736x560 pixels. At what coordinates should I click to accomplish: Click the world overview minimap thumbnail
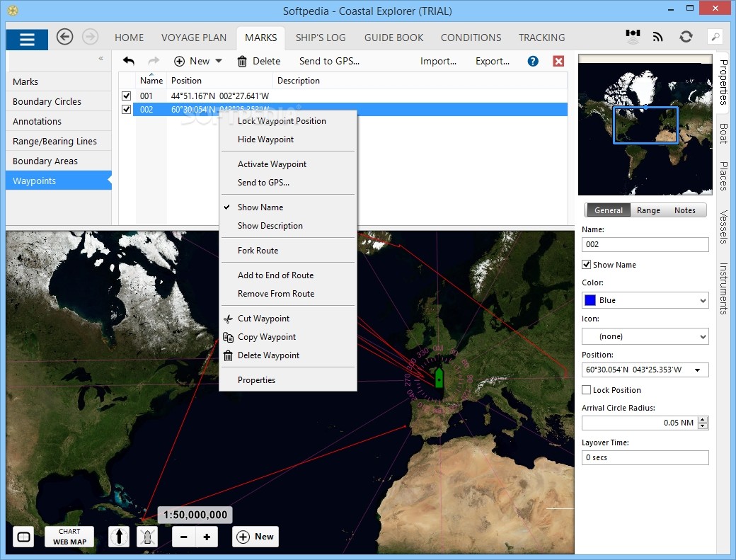point(645,125)
